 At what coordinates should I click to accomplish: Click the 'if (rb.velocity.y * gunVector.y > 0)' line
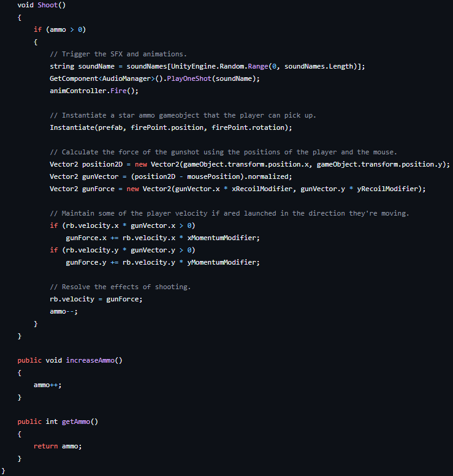123,250
